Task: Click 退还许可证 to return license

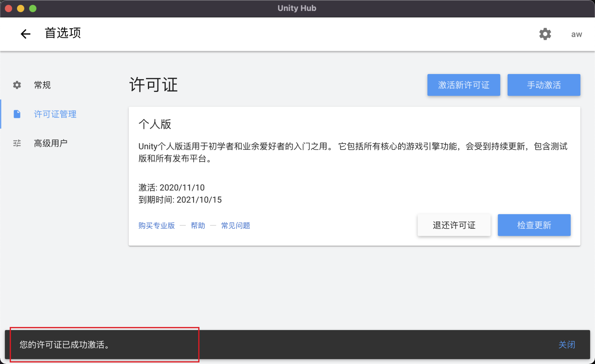Action: coord(454,225)
